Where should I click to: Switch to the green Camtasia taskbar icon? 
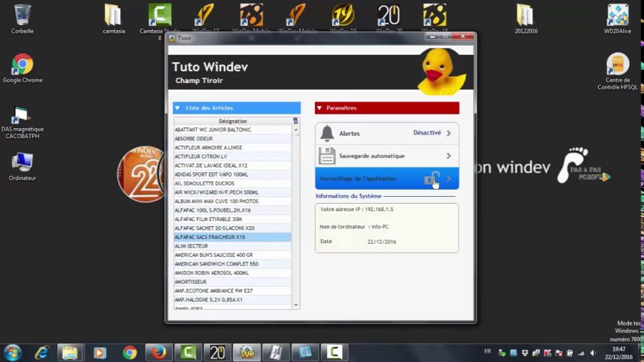click(x=188, y=353)
